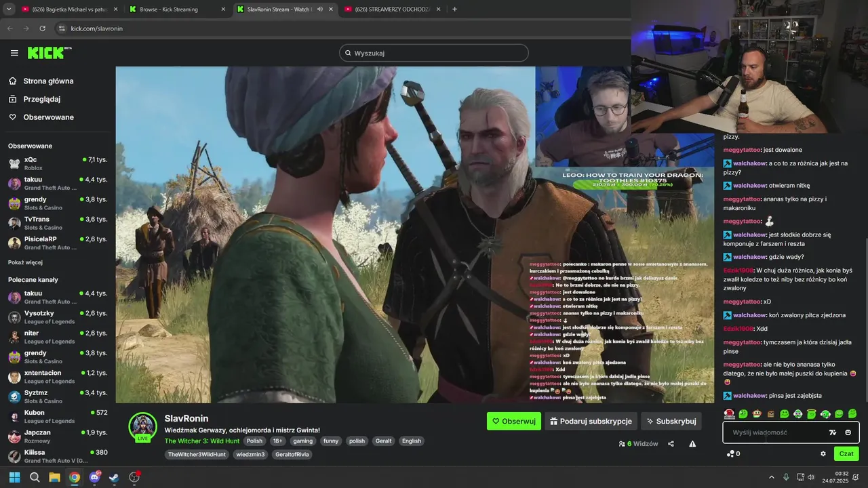868x488 pixels.
Task: Mute the SlavRonin Stream tab audio
Action: click(x=320, y=9)
